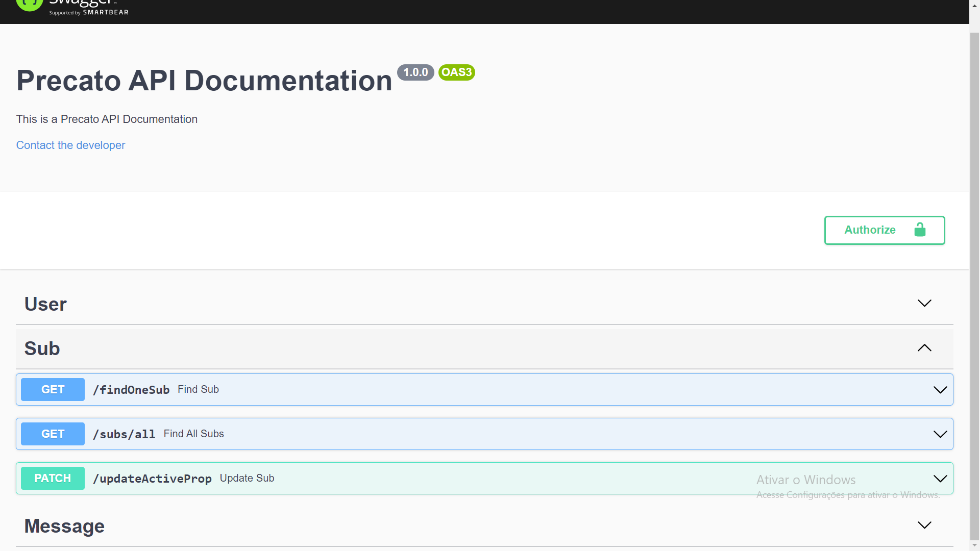
Task: Expand the /subs/all endpoint arrow
Action: [940, 434]
